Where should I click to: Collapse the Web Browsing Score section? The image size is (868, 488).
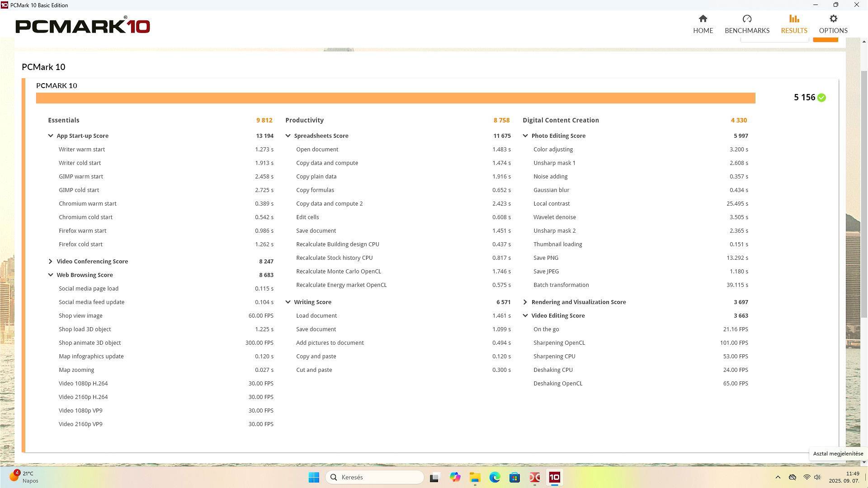51,275
